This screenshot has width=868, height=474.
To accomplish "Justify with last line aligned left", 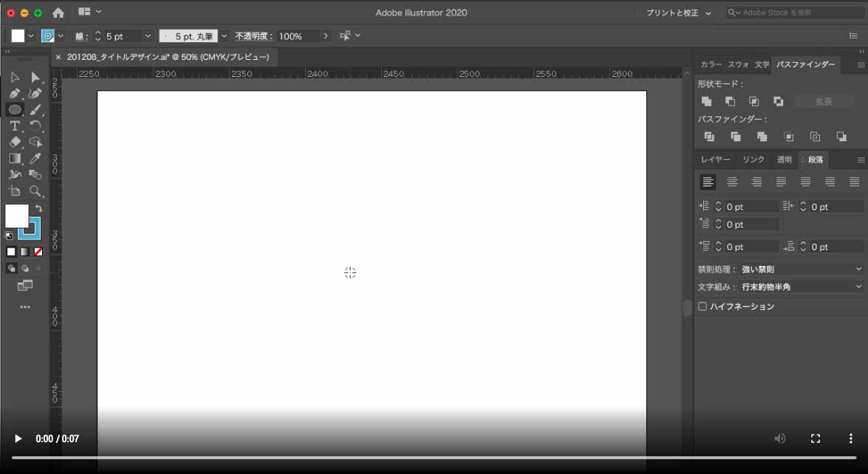I will [781, 182].
